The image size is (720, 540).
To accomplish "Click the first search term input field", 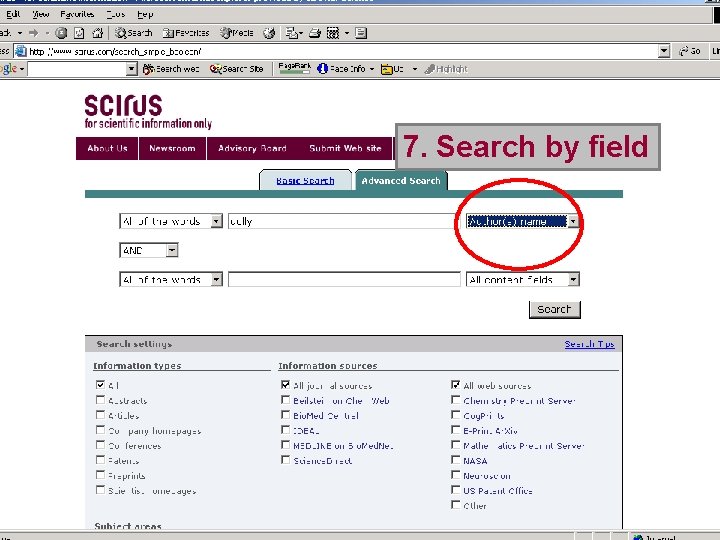I will (341, 221).
